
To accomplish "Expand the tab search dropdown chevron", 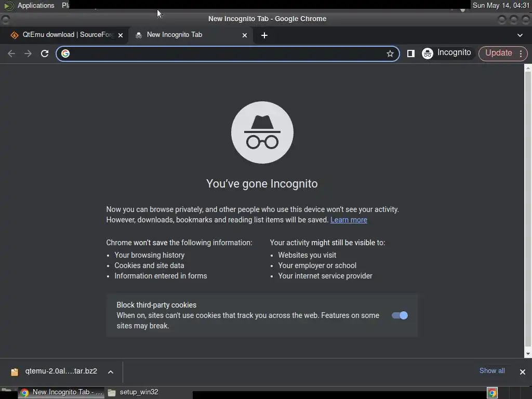I will pyautogui.click(x=520, y=35).
